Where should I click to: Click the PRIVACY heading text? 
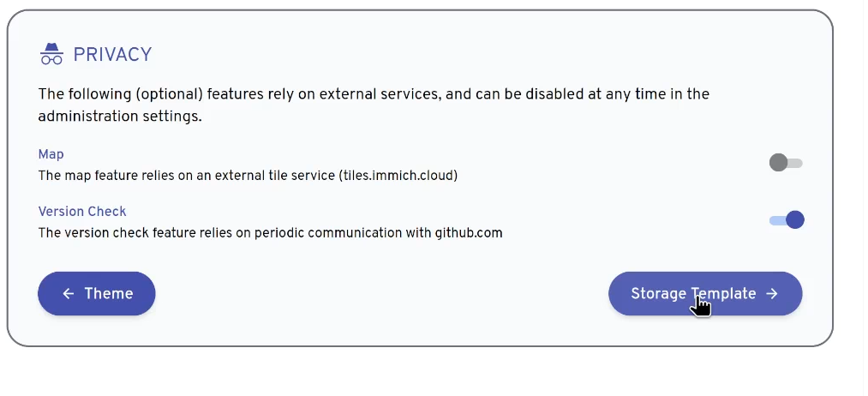point(112,54)
